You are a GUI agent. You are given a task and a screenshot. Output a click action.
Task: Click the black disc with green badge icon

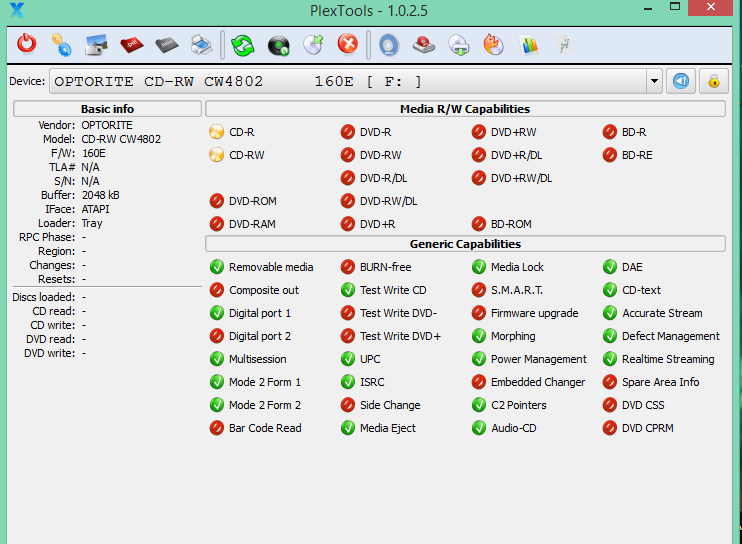(x=278, y=46)
